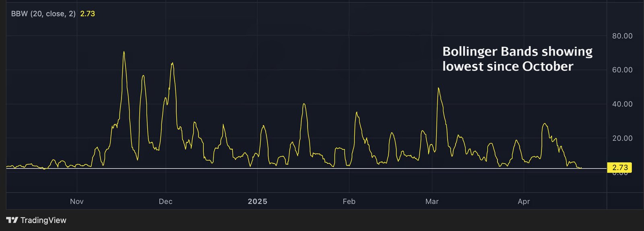This screenshot has width=644, height=231.
Task: Click the yellow 2.73 indicator value in legend
Action: (x=87, y=14)
